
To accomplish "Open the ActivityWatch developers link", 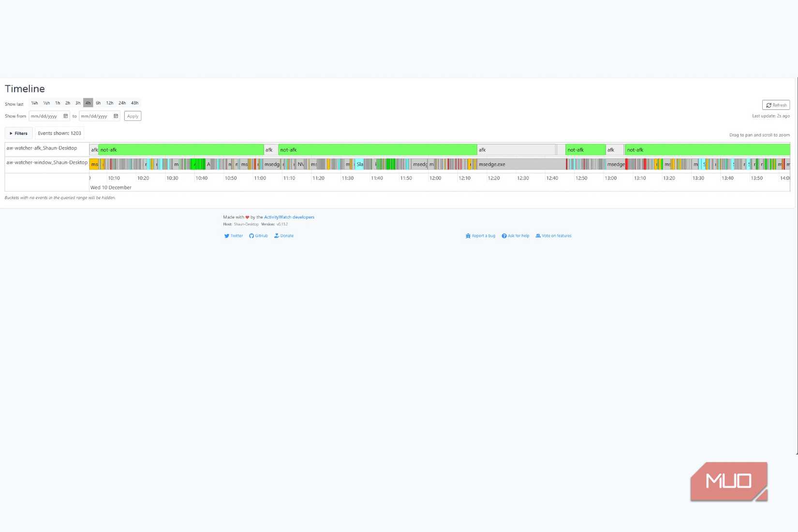I will (289, 217).
